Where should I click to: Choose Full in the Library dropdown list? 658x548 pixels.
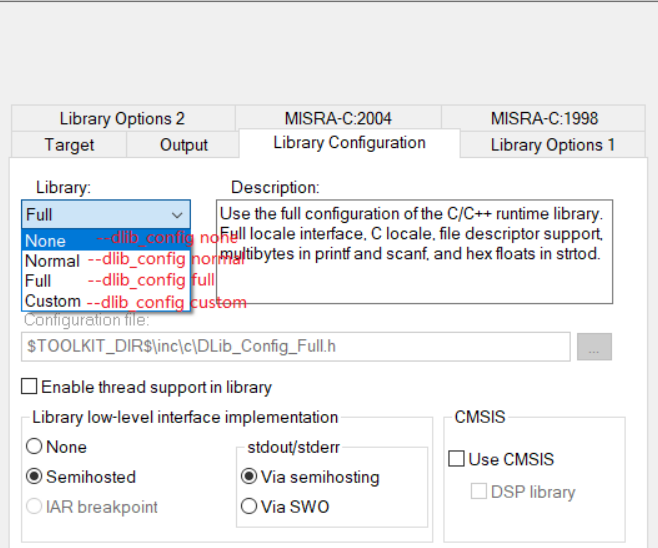click(x=38, y=281)
